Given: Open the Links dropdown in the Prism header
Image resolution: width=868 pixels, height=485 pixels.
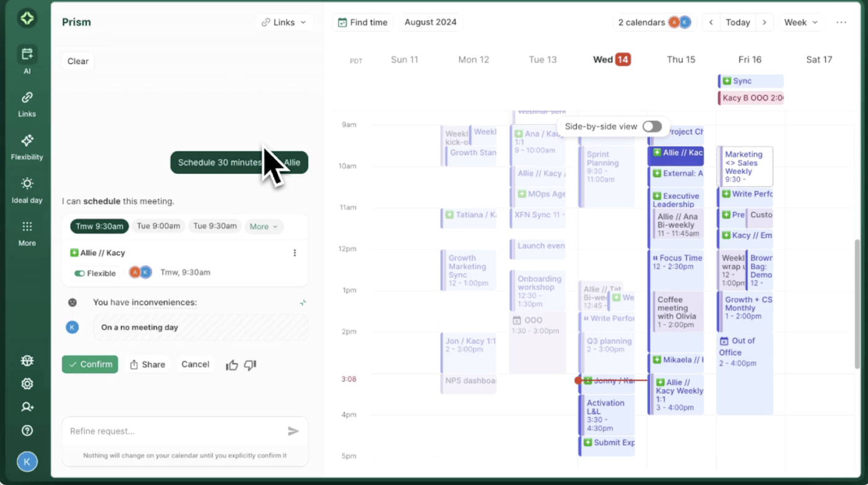Looking at the screenshot, I should tap(284, 22).
